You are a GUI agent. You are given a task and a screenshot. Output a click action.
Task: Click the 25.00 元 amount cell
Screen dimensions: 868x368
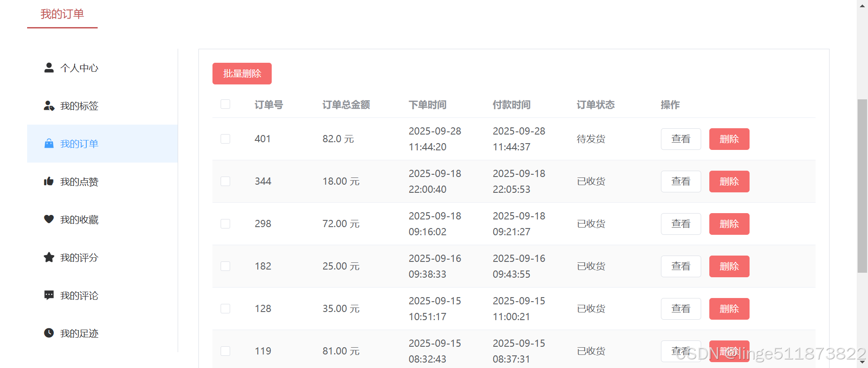pos(341,266)
